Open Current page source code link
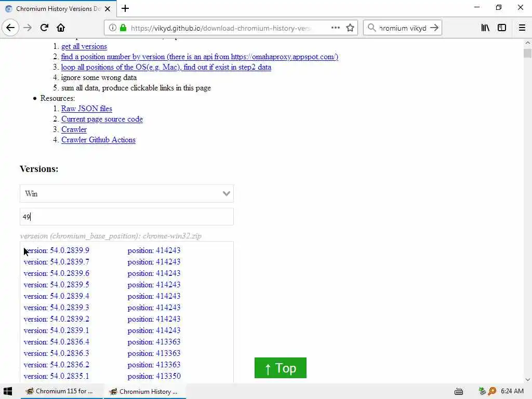This screenshot has width=532, height=399. pyautogui.click(x=102, y=119)
